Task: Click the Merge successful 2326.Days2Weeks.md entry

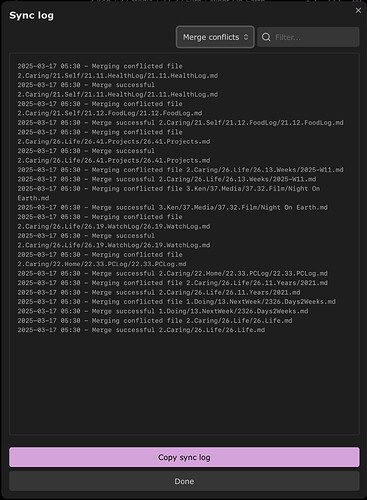Action: [163, 311]
